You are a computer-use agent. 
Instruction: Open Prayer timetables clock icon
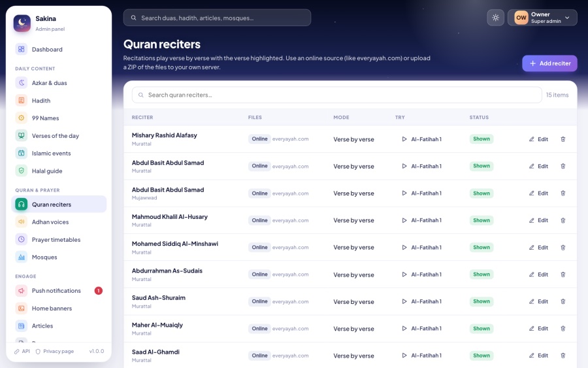click(22, 239)
